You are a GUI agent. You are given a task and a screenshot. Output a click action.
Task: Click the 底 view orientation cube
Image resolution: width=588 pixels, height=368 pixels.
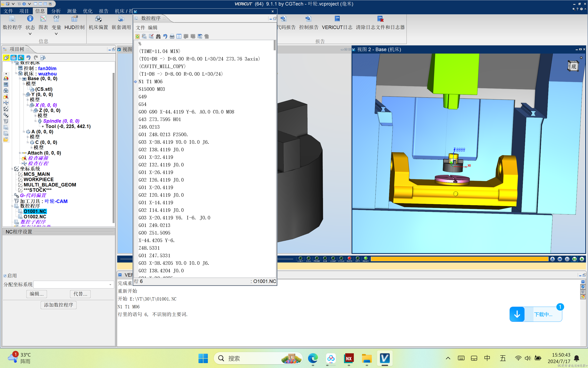coord(574,66)
